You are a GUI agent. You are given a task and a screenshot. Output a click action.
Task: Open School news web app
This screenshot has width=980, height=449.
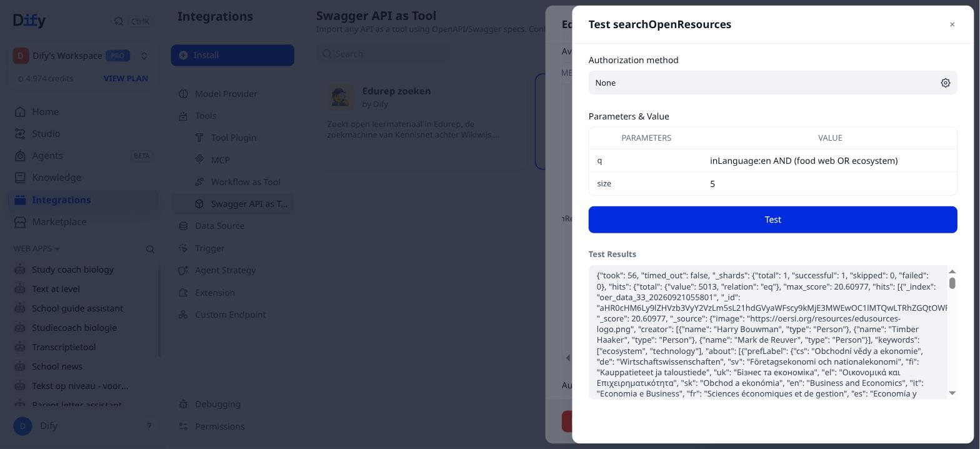click(82, 366)
